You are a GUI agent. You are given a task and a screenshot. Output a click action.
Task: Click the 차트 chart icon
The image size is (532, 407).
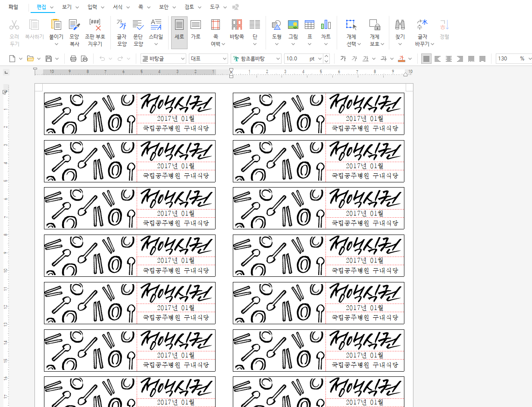pyautogui.click(x=326, y=25)
